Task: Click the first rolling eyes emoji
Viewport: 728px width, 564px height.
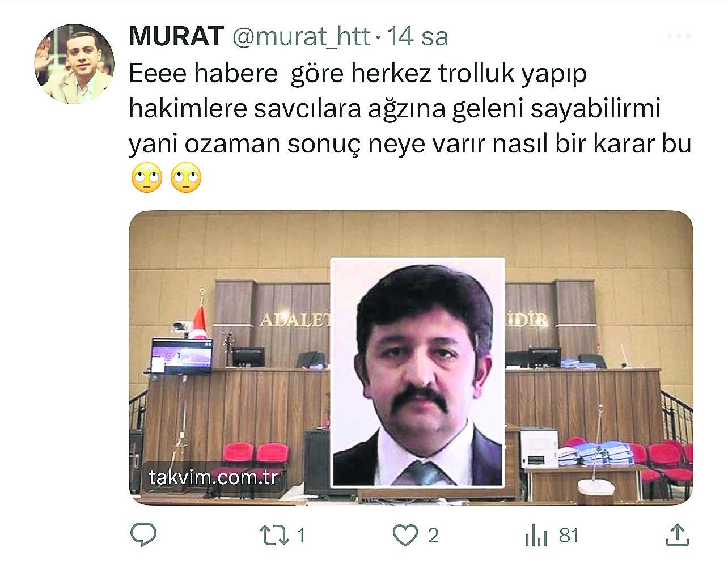Action: (x=147, y=177)
